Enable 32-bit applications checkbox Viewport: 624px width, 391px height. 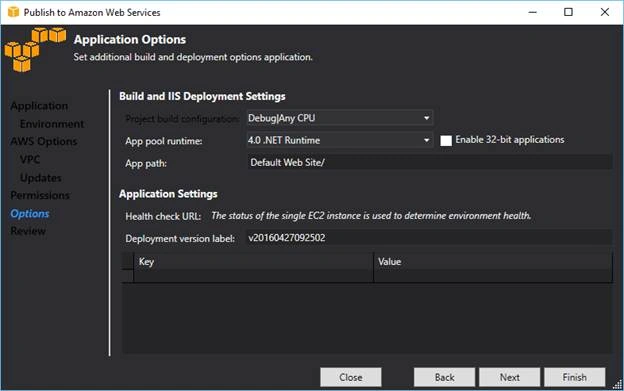point(446,140)
